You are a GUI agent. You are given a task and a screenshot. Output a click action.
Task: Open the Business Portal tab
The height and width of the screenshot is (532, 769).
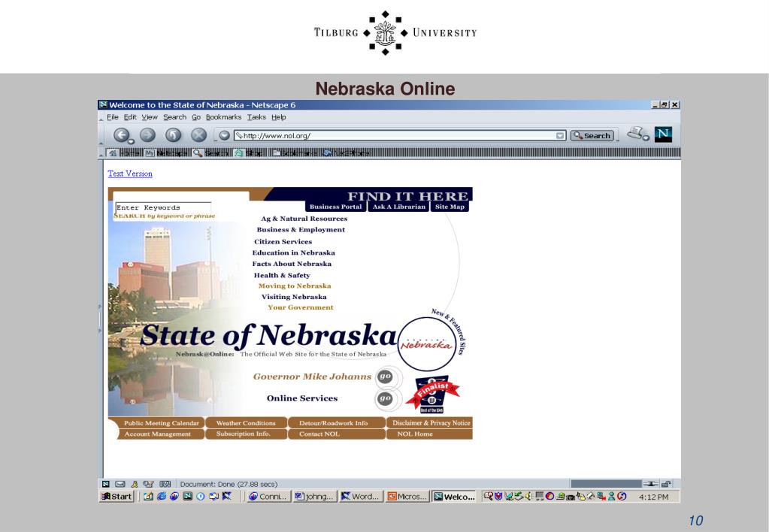pyautogui.click(x=335, y=207)
